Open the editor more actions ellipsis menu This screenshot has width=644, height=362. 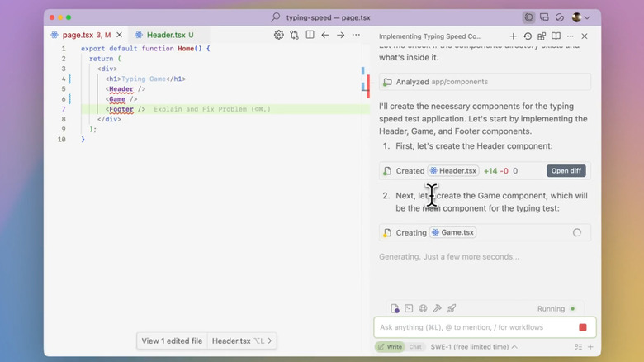point(356,36)
